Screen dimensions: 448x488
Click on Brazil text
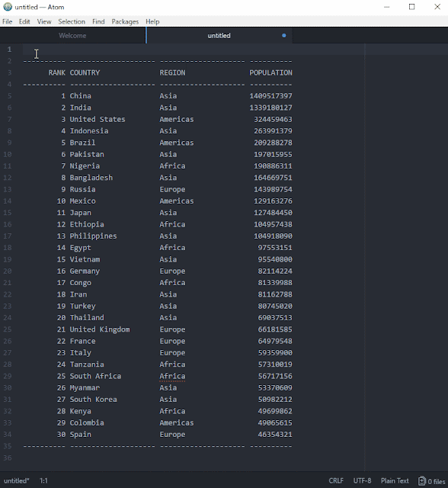[82, 143]
